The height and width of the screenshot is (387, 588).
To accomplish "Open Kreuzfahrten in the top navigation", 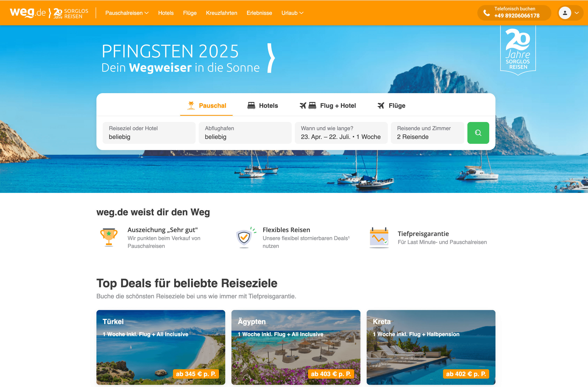I will click(221, 13).
